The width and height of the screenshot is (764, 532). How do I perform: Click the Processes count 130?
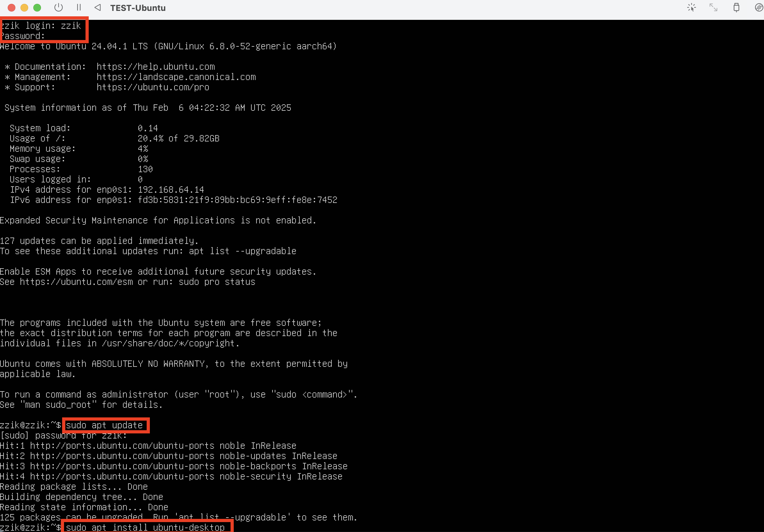(145, 169)
